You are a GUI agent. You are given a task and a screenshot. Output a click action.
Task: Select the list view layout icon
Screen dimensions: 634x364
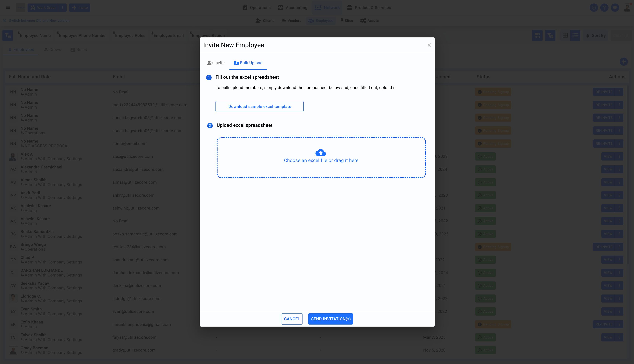pyautogui.click(x=575, y=35)
